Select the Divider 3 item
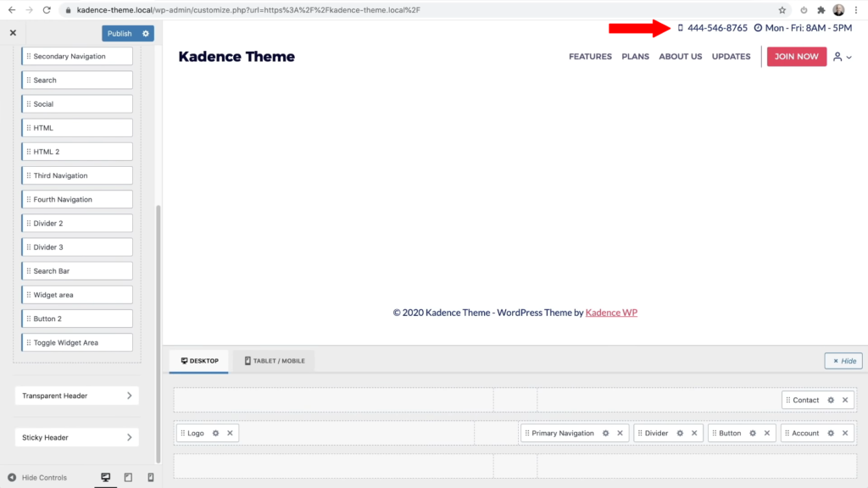 tap(77, 247)
